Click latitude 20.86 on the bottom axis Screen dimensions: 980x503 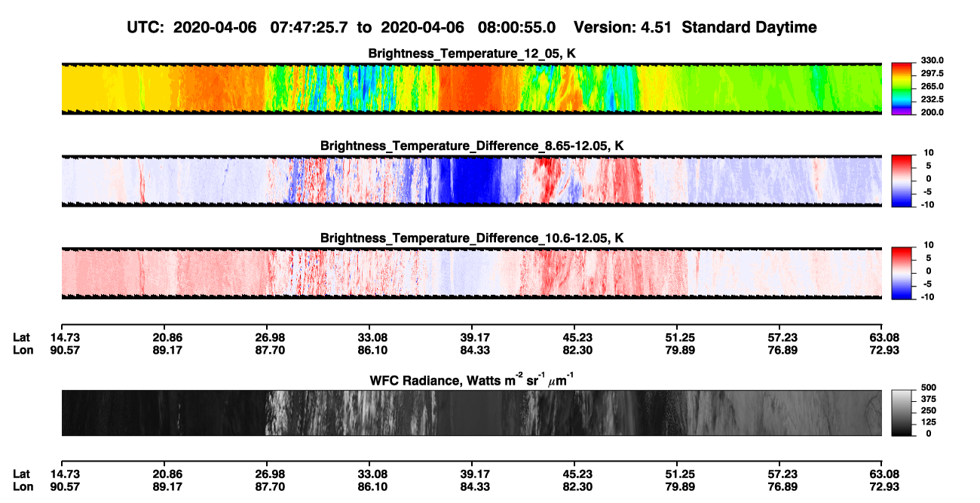(x=164, y=474)
